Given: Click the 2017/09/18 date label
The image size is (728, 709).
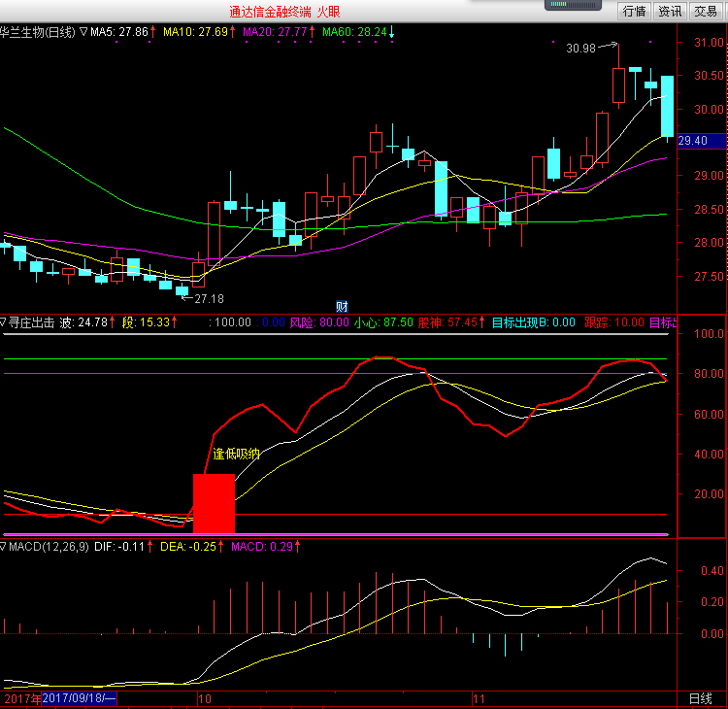Looking at the screenshot, I should click(x=79, y=698).
